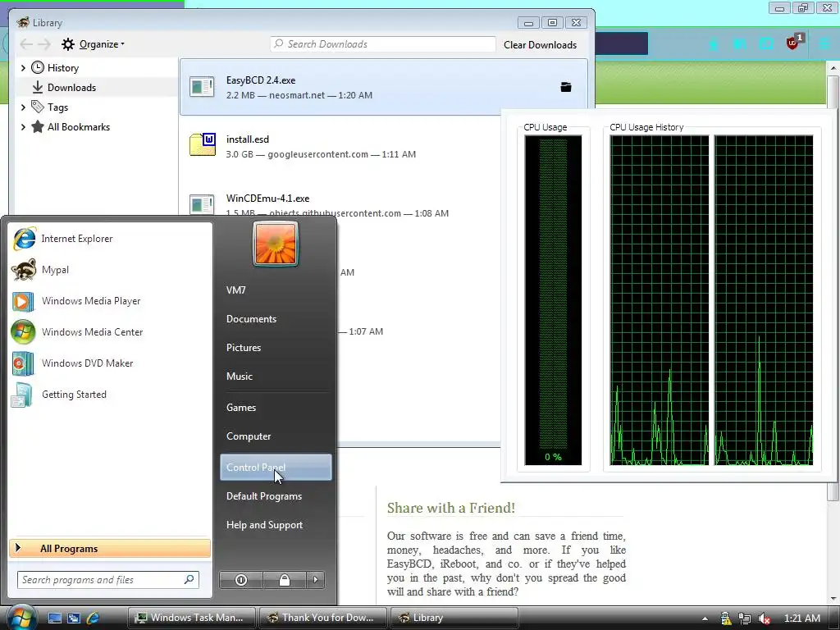Select WinCDEmu-4.1.exe download entry
This screenshot has height=630, width=840.
click(x=340, y=205)
